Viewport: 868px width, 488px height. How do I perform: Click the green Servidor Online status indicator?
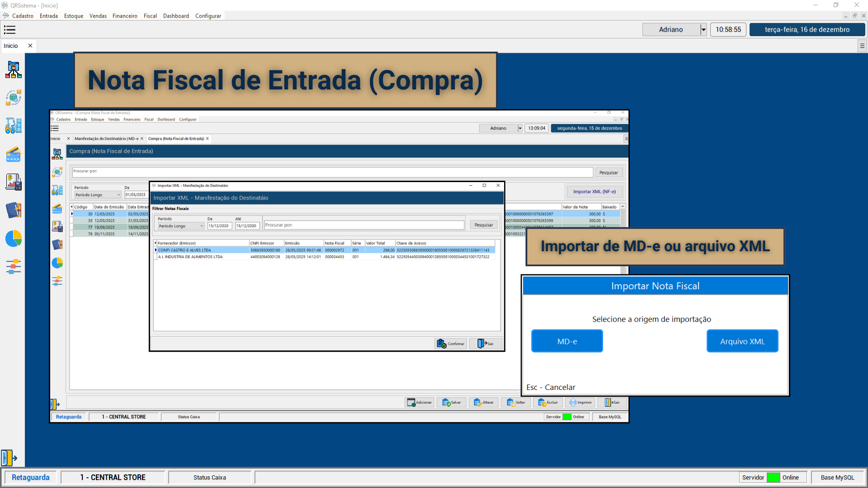point(774,477)
